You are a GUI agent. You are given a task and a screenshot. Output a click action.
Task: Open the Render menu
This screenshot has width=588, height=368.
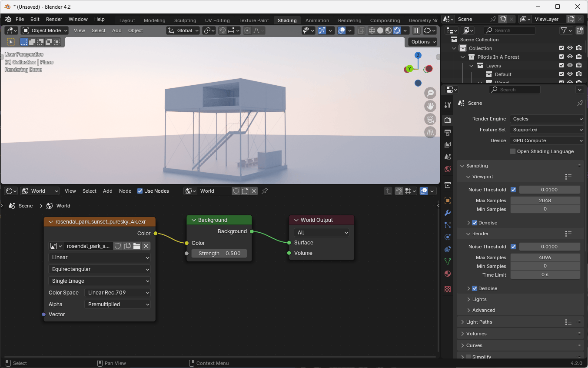(x=54, y=19)
